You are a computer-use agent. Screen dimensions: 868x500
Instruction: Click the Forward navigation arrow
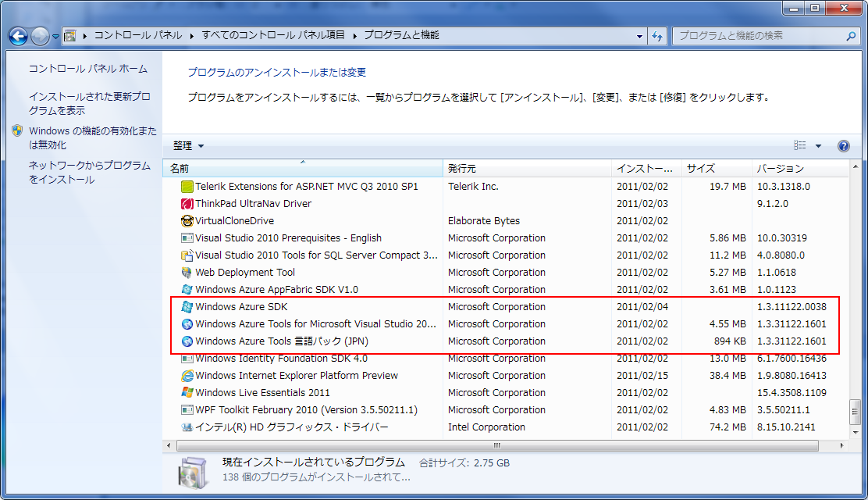click(x=40, y=36)
